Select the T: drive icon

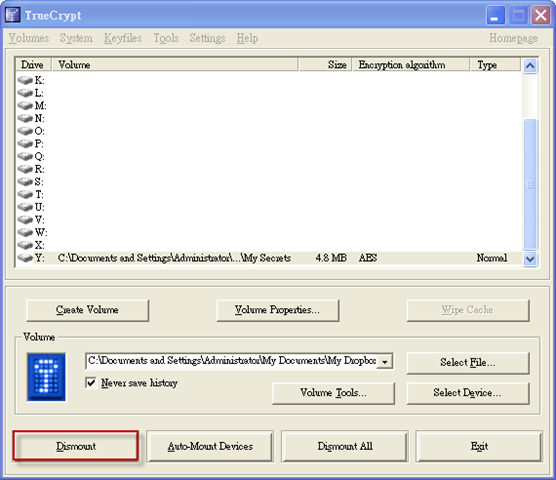[25, 194]
